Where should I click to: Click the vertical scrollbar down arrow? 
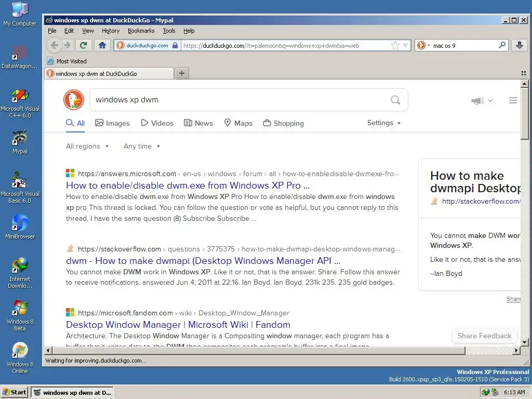[524, 342]
